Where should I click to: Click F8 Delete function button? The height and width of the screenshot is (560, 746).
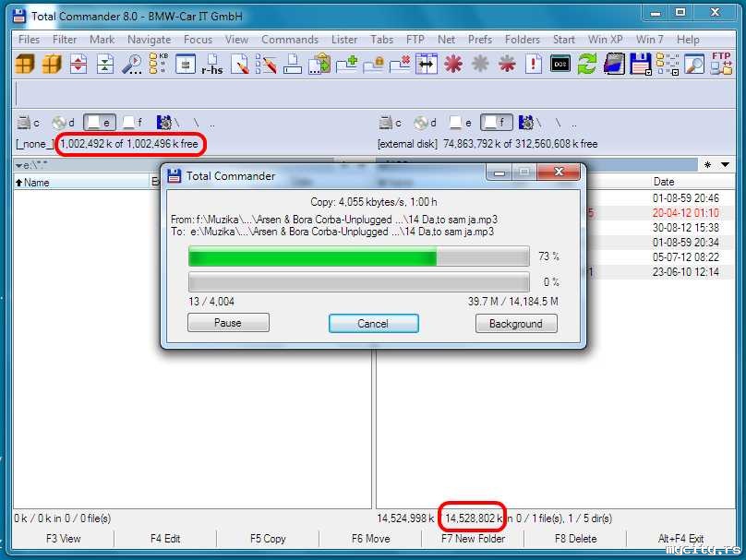pos(576,539)
